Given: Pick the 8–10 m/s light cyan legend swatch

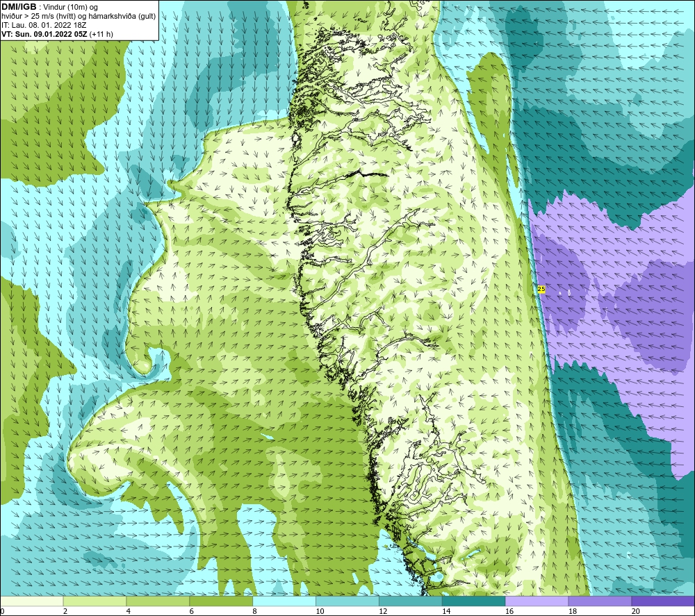Looking at the screenshot, I should click(284, 601).
